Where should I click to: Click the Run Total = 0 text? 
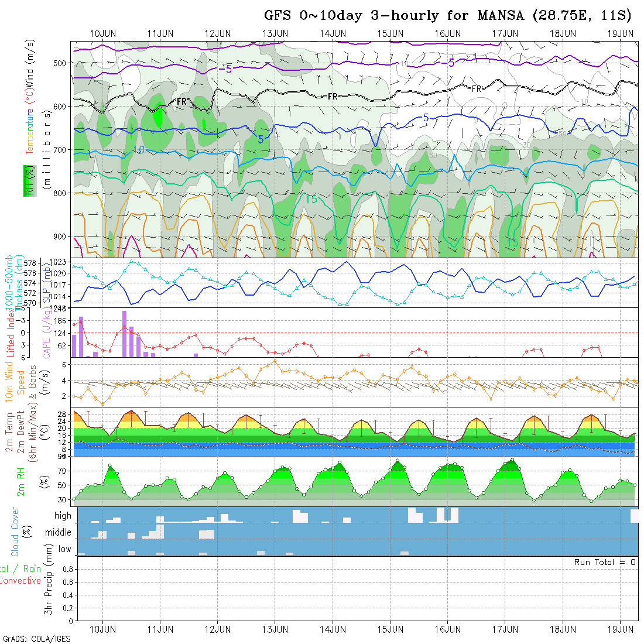(x=605, y=562)
